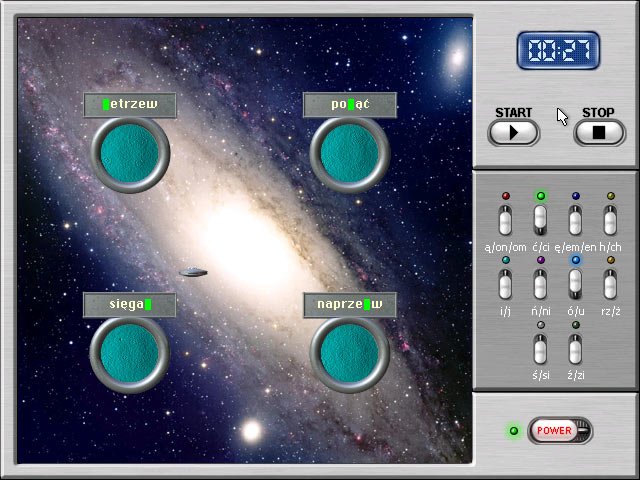Toggle the i/j switch
This screenshot has width=640, height=480.
click(x=505, y=284)
